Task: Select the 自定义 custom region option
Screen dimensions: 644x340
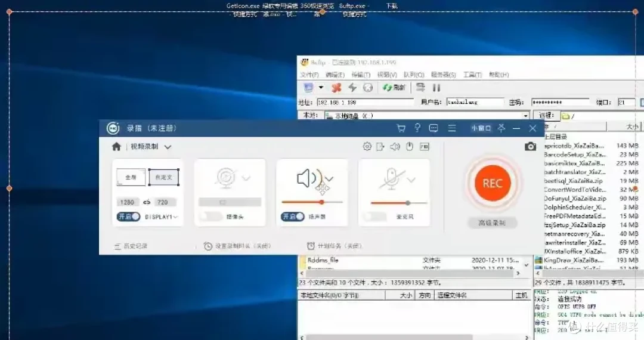Action: click(x=163, y=177)
